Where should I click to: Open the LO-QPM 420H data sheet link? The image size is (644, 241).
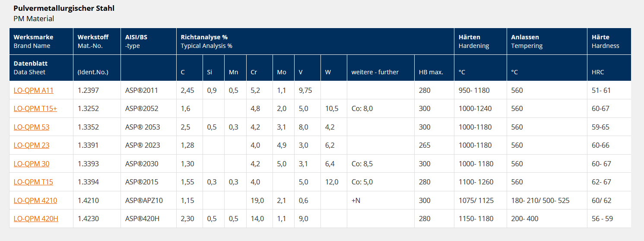[36, 219]
